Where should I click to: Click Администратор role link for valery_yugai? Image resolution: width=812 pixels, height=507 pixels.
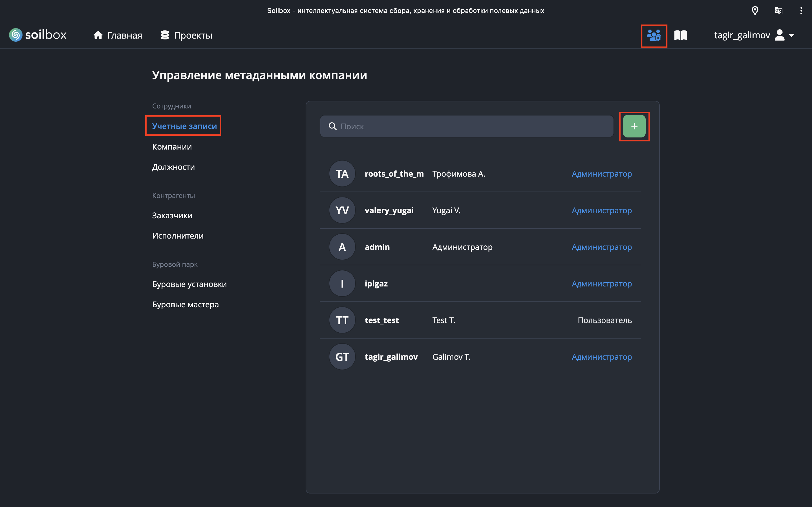[601, 210]
